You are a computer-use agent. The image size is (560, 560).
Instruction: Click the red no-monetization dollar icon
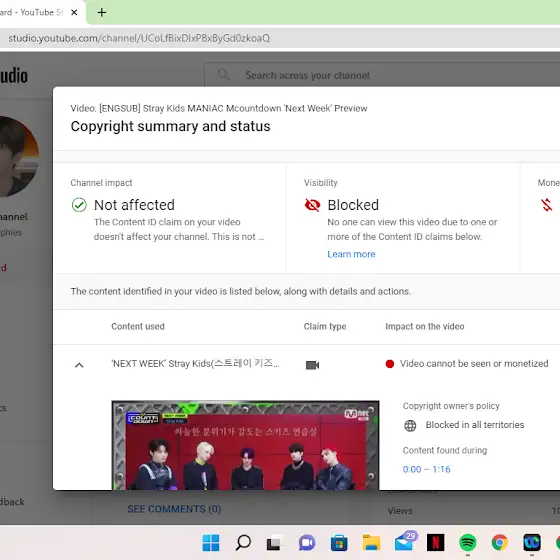pyautogui.click(x=546, y=205)
